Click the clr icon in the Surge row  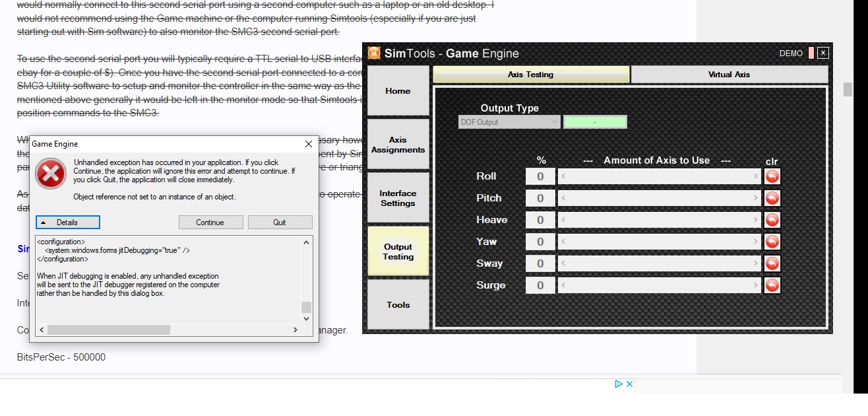772,285
